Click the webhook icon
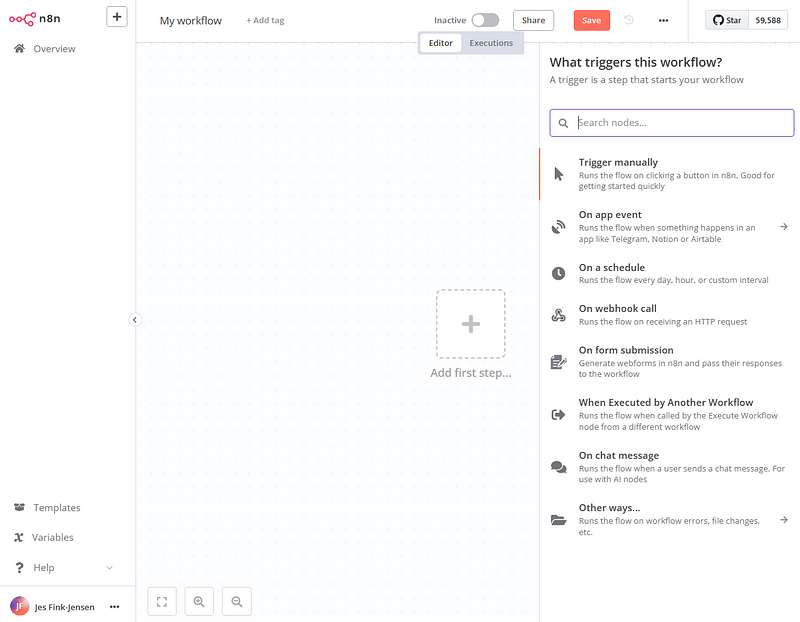Screen dimensions: 800x622 tap(559, 315)
